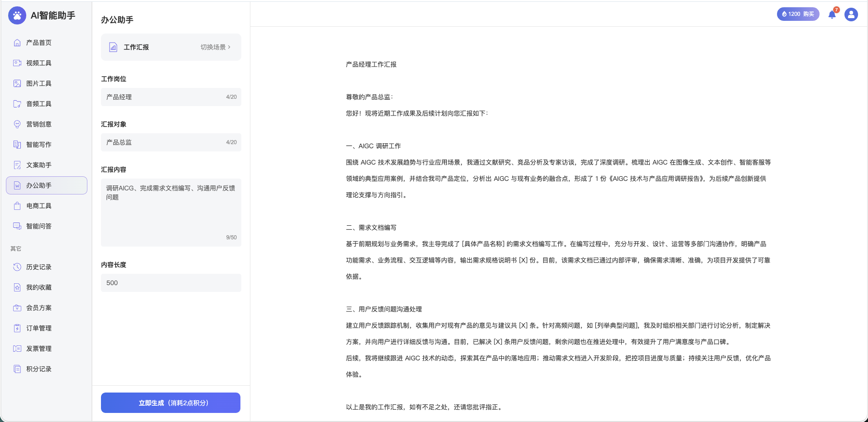
Task: Click the 音频工具 folder icon
Action: click(x=17, y=104)
